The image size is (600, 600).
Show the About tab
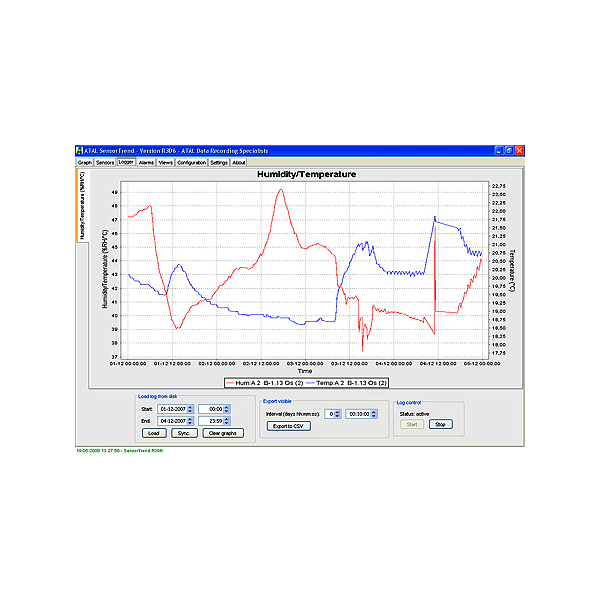pyautogui.click(x=239, y=162)
